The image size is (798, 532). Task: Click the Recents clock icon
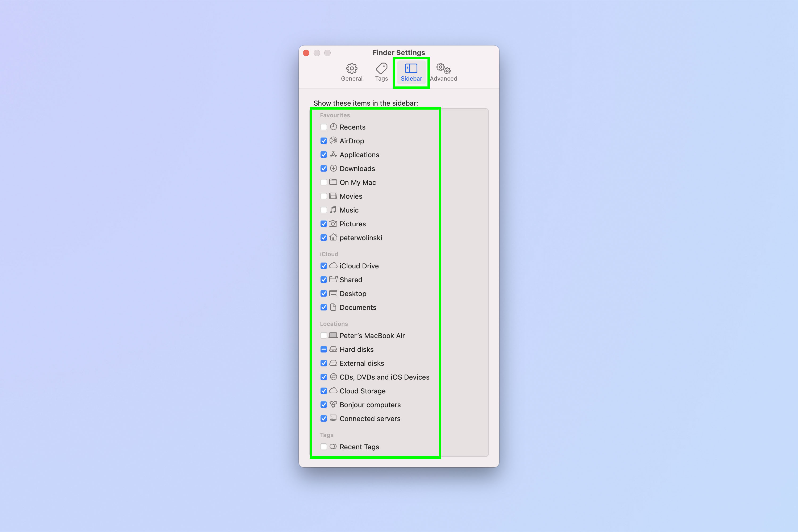[334, 127]
